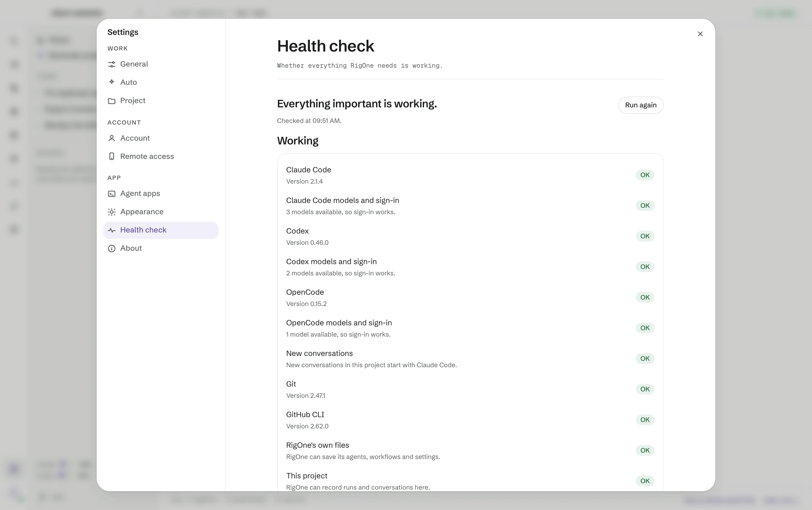Viewport: 812px width, 510px height.
Task: Click 'Claude Code models and sign-in' title
Action: (x=342, y=201)
